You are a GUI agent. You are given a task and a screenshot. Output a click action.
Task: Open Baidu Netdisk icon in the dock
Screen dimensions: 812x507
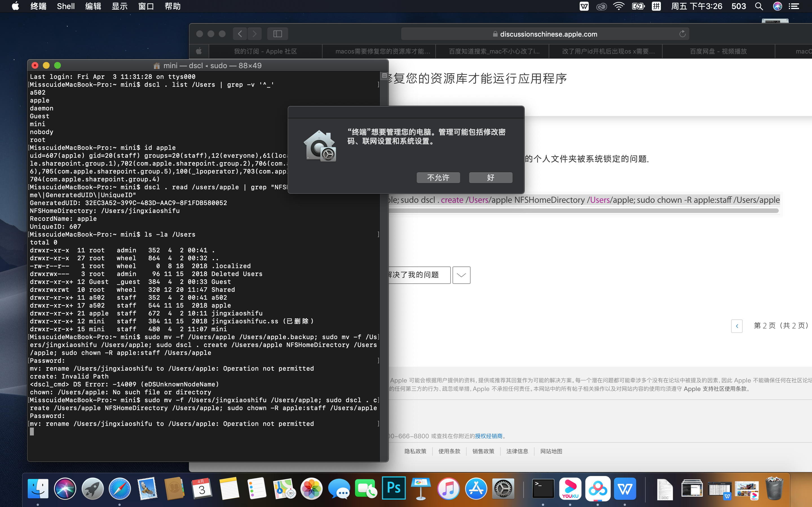point(598,488)
